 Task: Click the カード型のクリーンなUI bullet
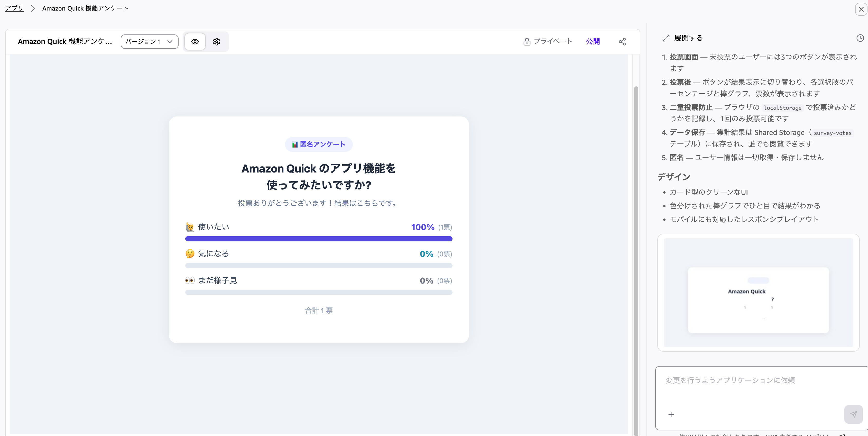coord(709,192)
